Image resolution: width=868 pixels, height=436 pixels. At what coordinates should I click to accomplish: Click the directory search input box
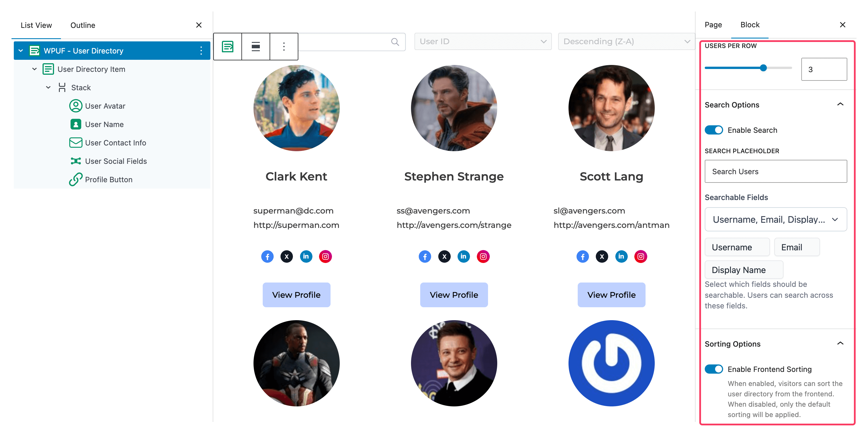(x=352, y=42)
